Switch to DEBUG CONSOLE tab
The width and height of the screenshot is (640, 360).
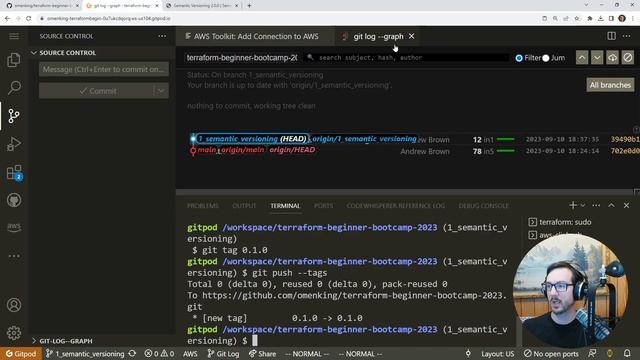point(484,206)
